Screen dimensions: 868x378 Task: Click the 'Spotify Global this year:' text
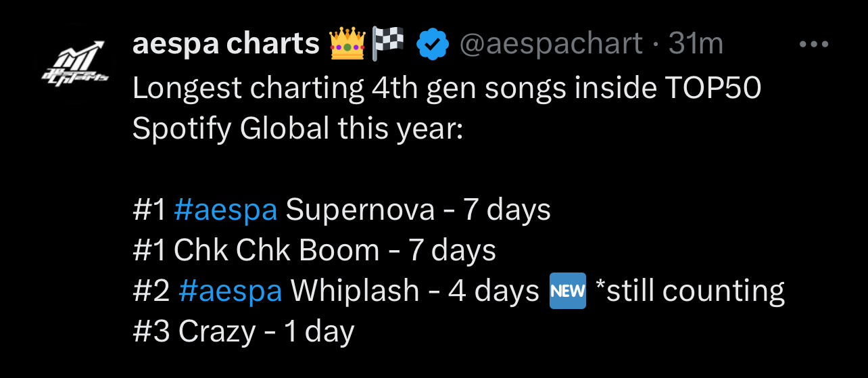297,129
